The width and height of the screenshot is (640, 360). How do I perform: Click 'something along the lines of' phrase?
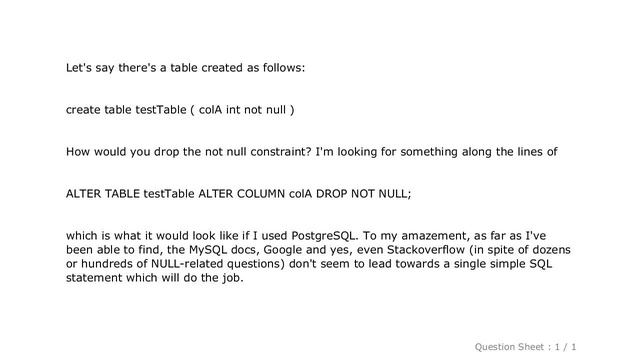coord(479,152)
